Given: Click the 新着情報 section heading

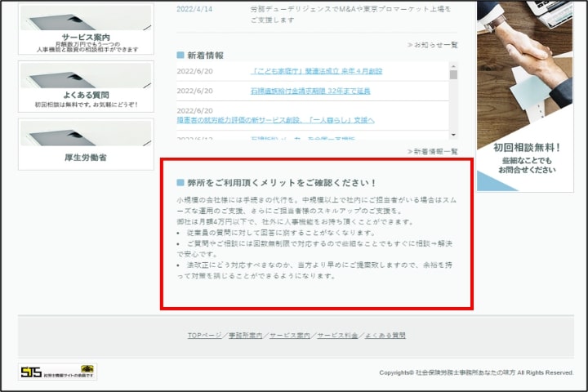Looking at the screenshot, I should point(205,56).
